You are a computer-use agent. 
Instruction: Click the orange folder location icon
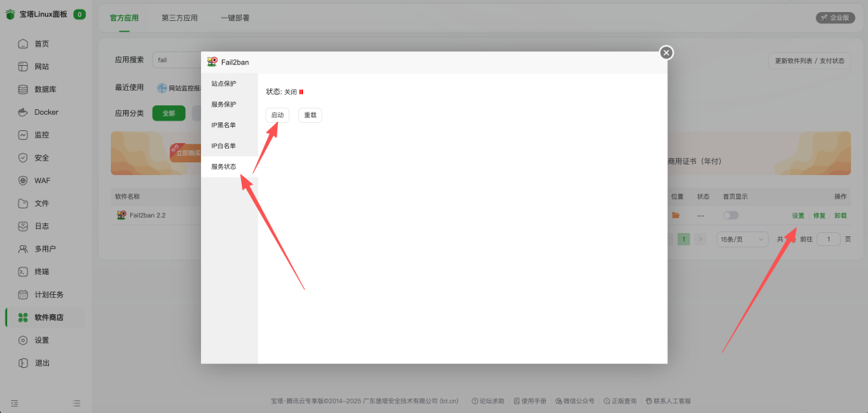coord(676,215)
